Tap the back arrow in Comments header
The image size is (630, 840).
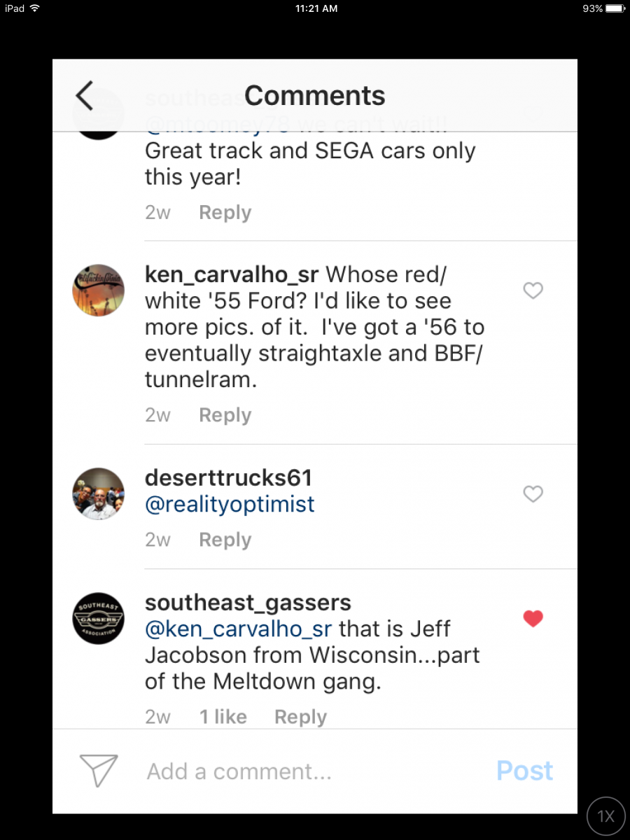point(85,96)
